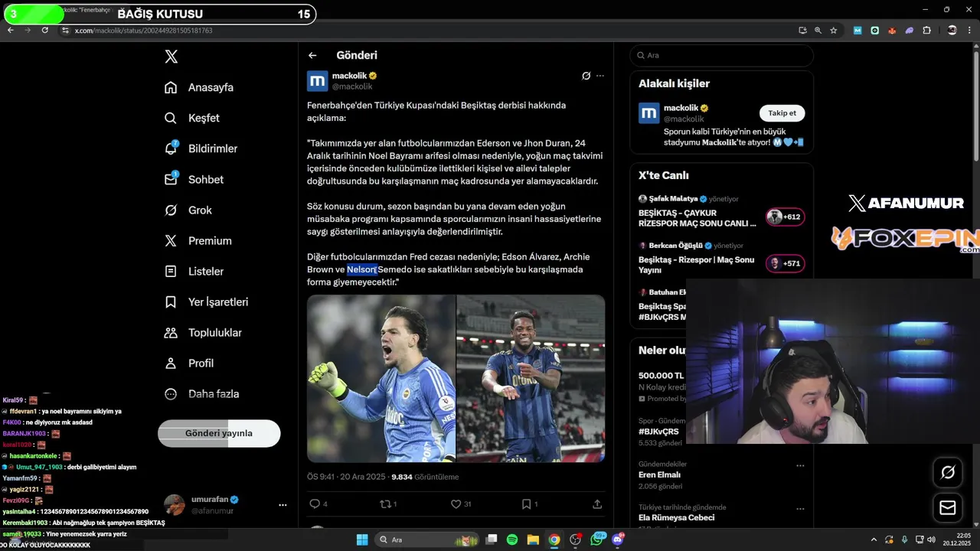The image size is (980, 551).
Task: Open Şafak Malatya live Beşiktaş–Çaykur broadcast
Action: point(720,211)
